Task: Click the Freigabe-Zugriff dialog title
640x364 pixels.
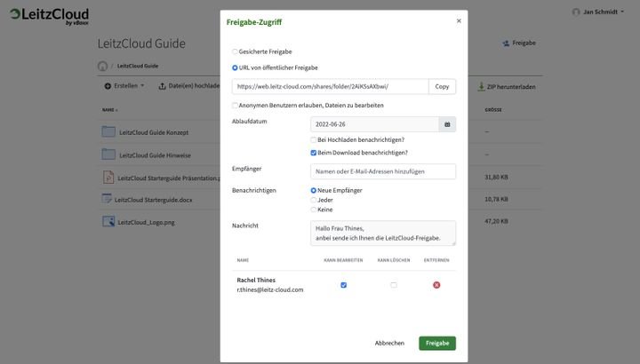Action: tap(254, 22)
